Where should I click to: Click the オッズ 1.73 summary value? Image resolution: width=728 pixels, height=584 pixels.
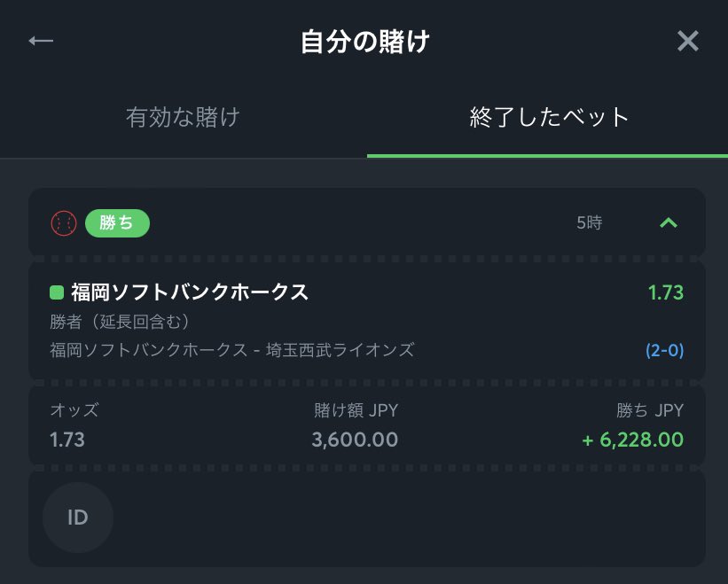point(68,440)
